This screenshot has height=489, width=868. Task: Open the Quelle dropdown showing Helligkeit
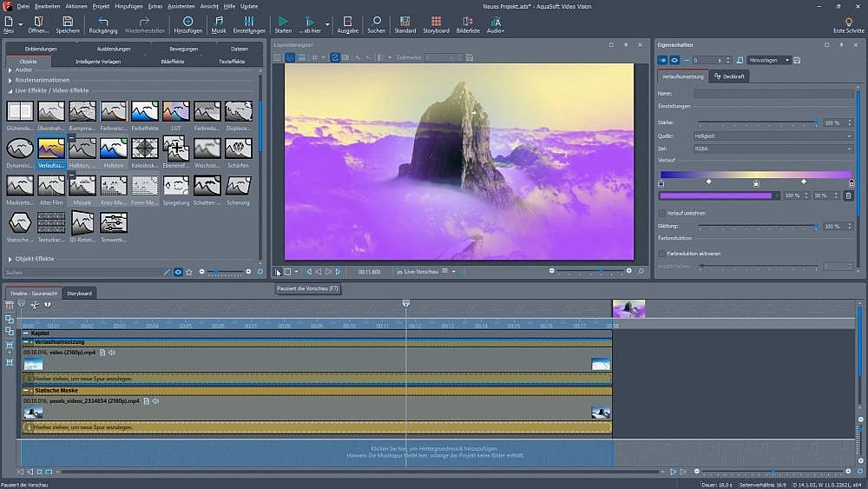[773, 136]
